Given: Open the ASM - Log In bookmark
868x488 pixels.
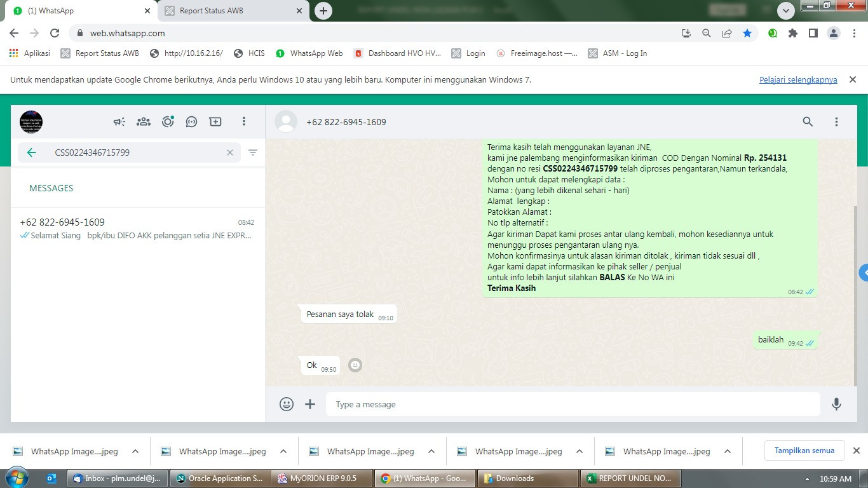Looking at the screenshot, I should point(618,53).
